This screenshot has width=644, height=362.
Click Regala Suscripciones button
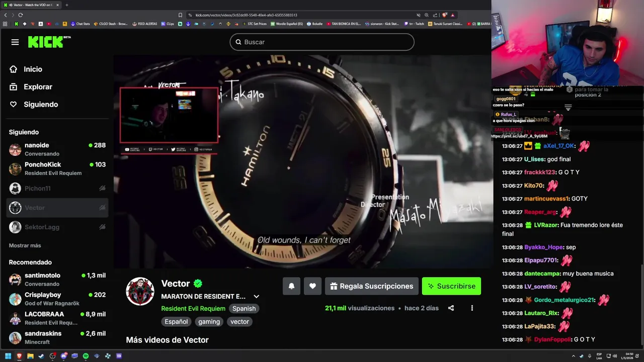tap(371, 286)
